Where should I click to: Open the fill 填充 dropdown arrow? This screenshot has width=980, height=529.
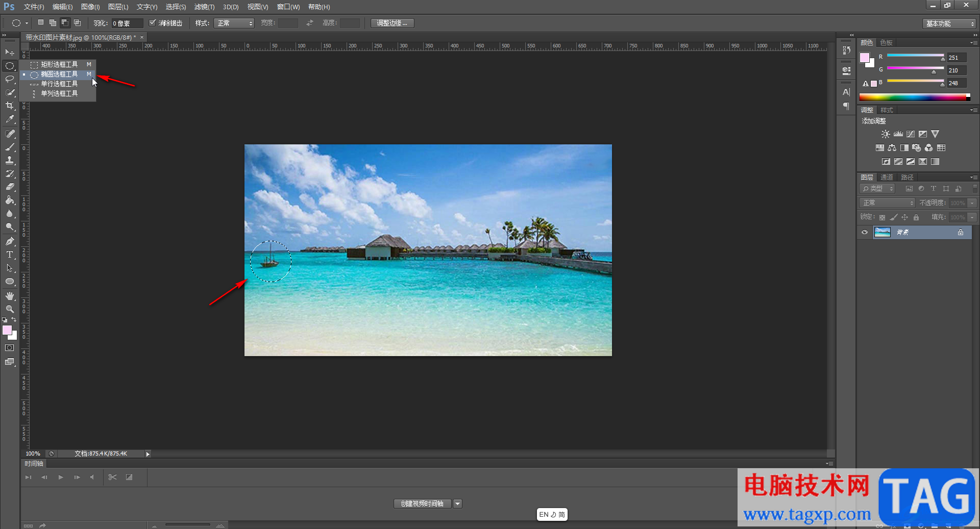[972, 217]
